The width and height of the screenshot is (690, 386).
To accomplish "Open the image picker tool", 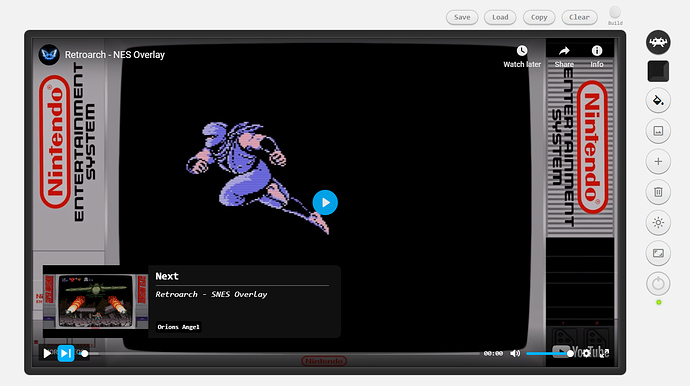I will point(658,131).
